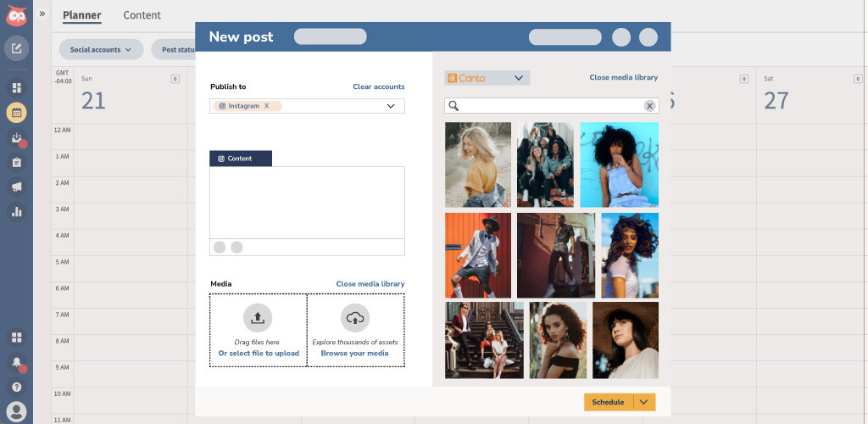
Task: Open the Inbox icon with red badge
Action: pos(17,138)
